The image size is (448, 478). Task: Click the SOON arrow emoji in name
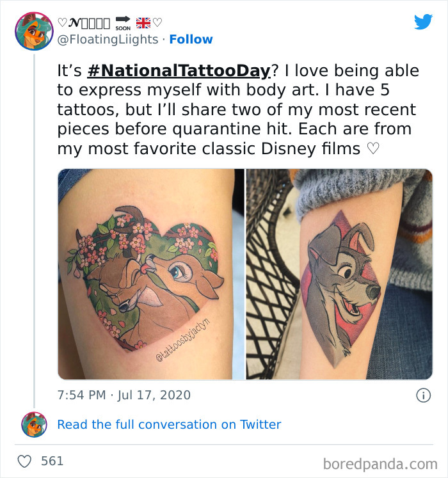click(x=122, y=23)
